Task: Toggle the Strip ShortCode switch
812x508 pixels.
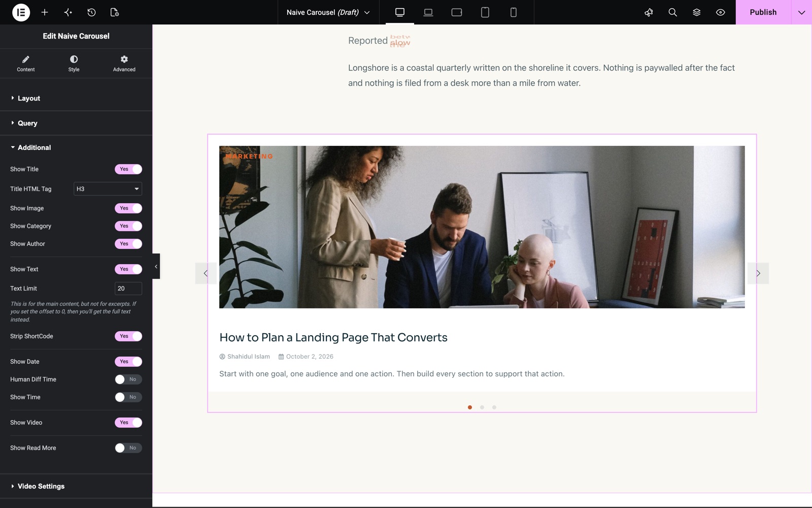Action: (x=128, y=336)
